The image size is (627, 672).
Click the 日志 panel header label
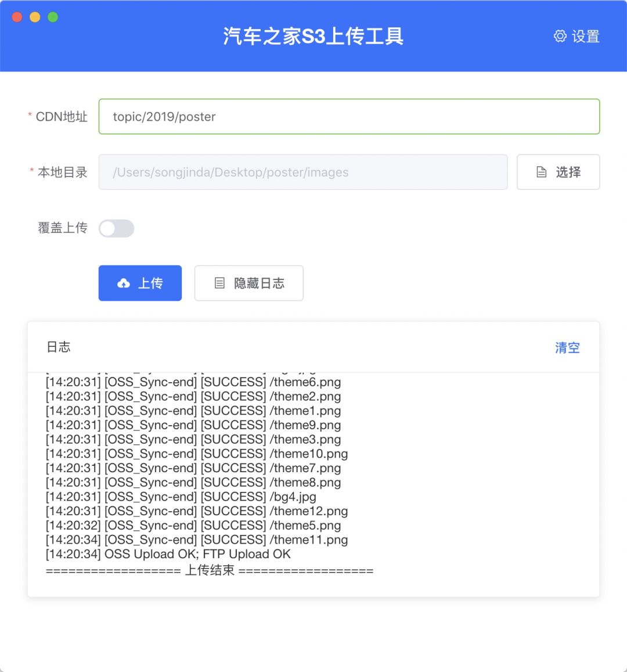60,347
